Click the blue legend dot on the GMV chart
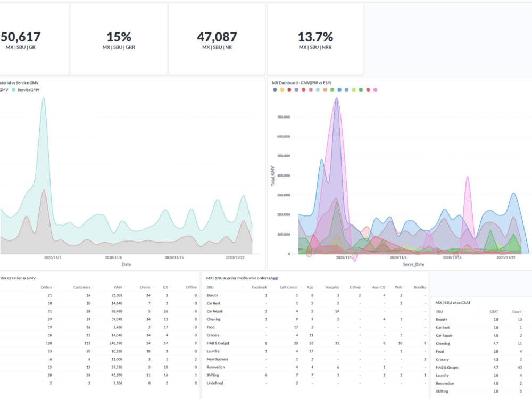The height and width of the screenshot is (399, 532). coord(339,89)
